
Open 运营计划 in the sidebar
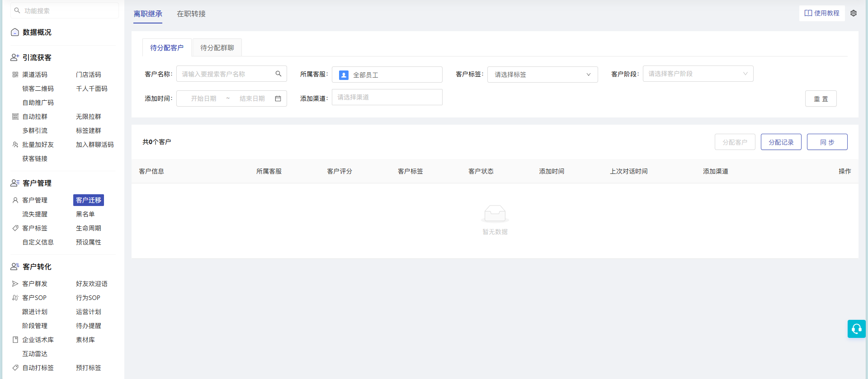click(89, 312)
